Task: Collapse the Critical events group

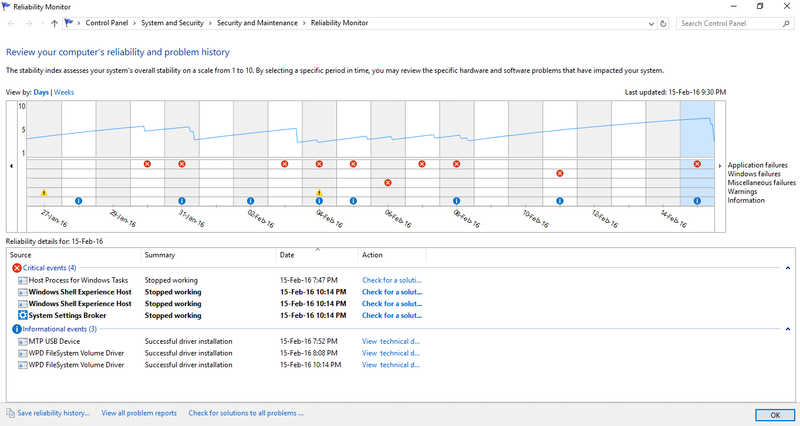Action: 788,268
